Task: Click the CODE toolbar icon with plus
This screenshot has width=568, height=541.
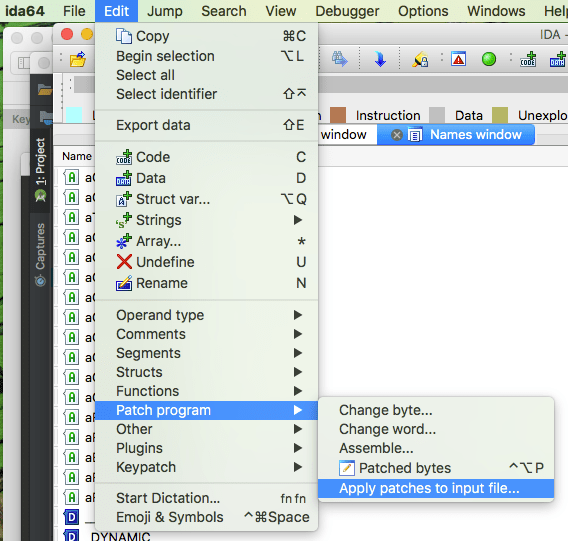Action: tap(528, 59)
